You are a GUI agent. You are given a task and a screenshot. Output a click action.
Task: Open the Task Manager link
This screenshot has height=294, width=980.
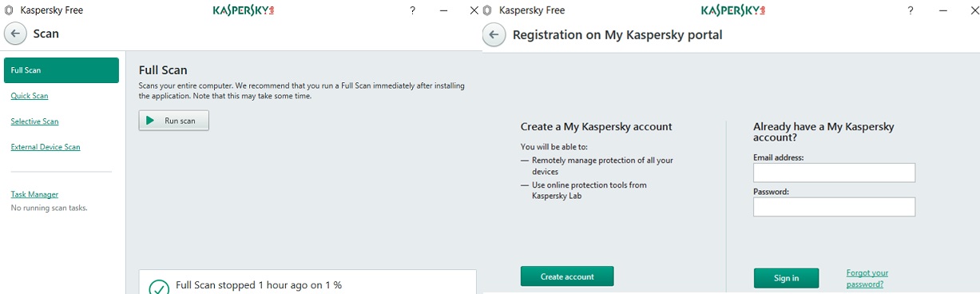tap(34, 194)
